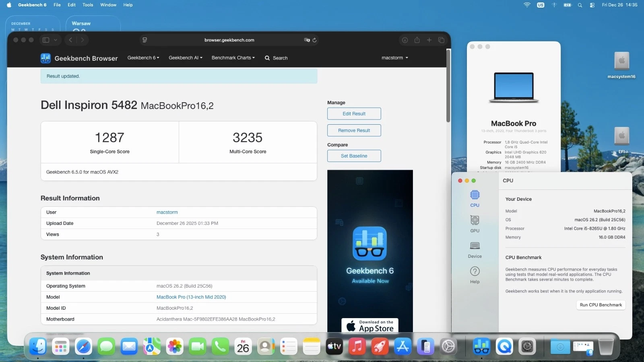
Task: Open Control Center in menu bar
Action: click(x=592, y=5)
